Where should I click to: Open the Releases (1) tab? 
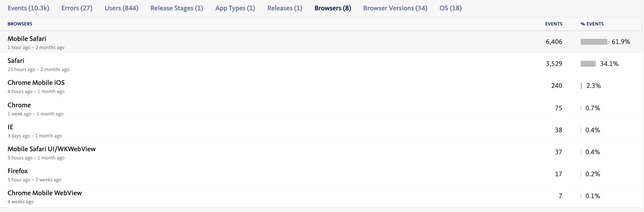point(285,8)
